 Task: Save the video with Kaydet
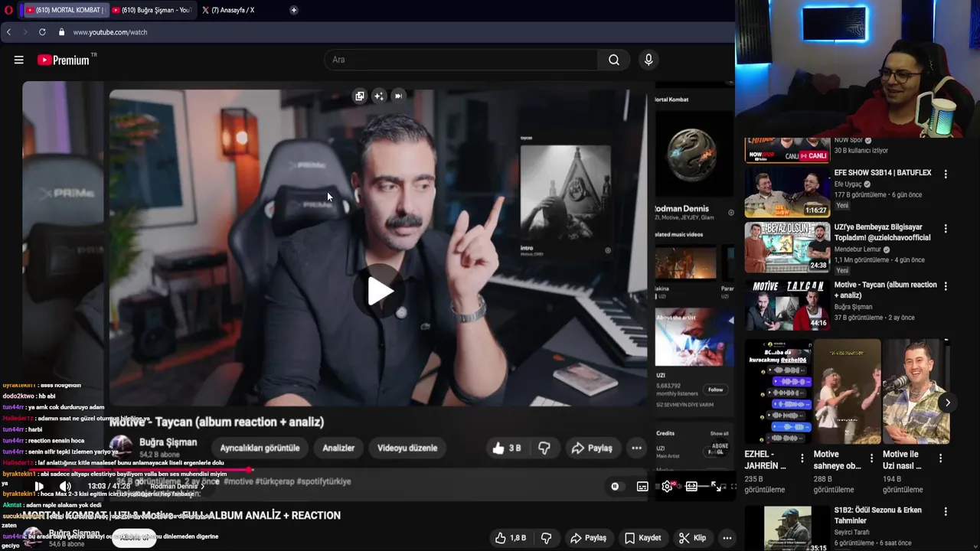643,538
